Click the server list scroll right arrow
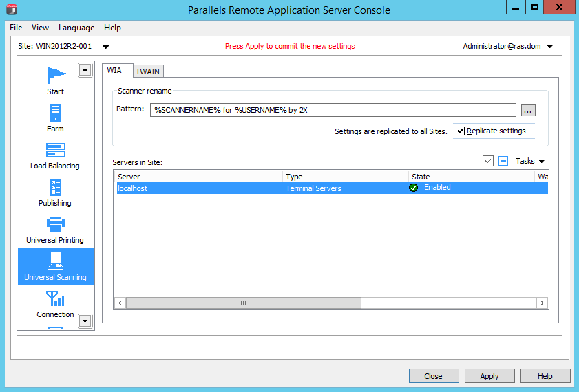Image resolution: width=579 pixels, height=392 pixels. coord(542,303)
